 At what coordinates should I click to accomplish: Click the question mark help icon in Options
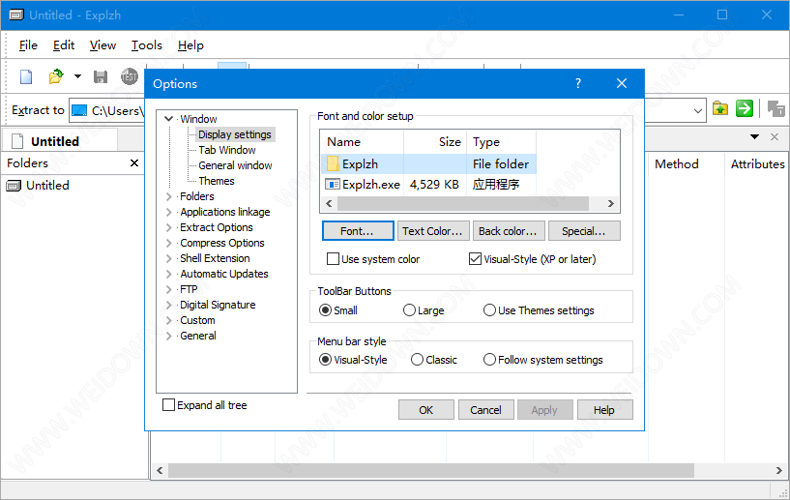click(578, 83)
